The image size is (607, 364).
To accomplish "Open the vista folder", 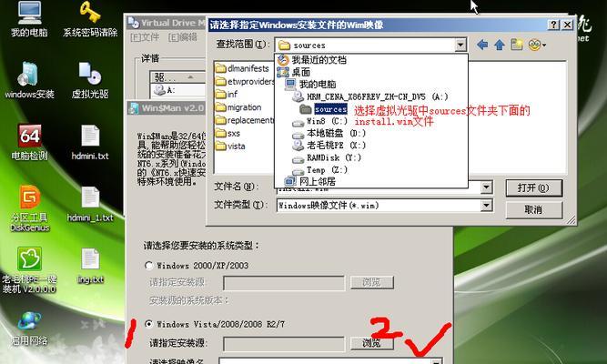I will (x=231, y=147).
